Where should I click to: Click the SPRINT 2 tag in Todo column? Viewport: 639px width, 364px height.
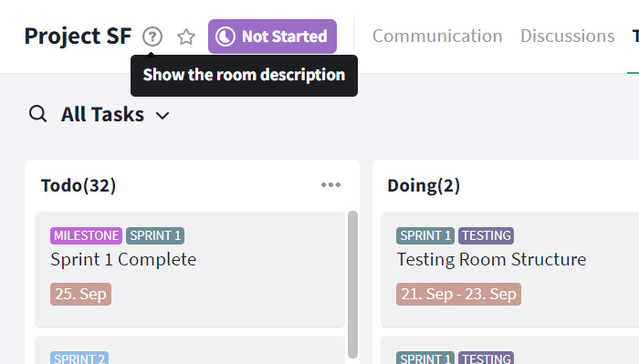[x=79, y=358]
